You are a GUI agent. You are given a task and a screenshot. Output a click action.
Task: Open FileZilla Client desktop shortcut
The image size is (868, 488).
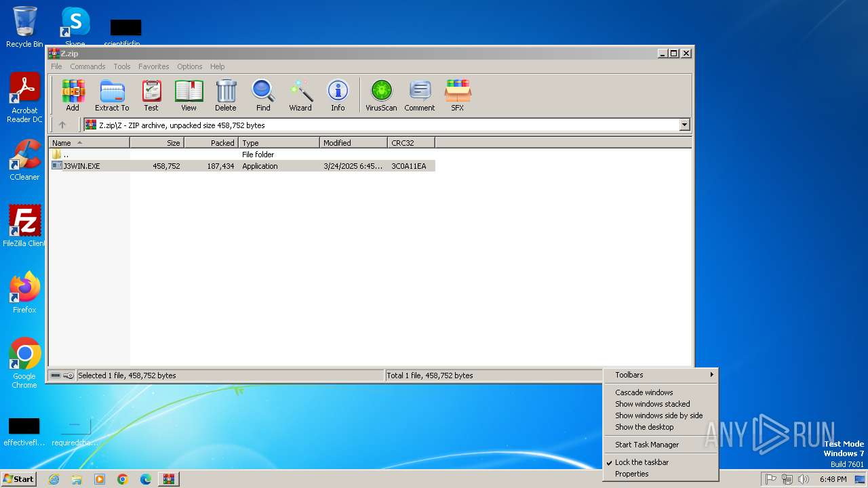pos(24,226)
